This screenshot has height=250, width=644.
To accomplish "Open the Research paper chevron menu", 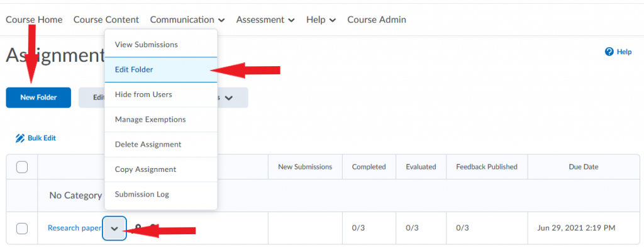I will [x=114, y=228].
